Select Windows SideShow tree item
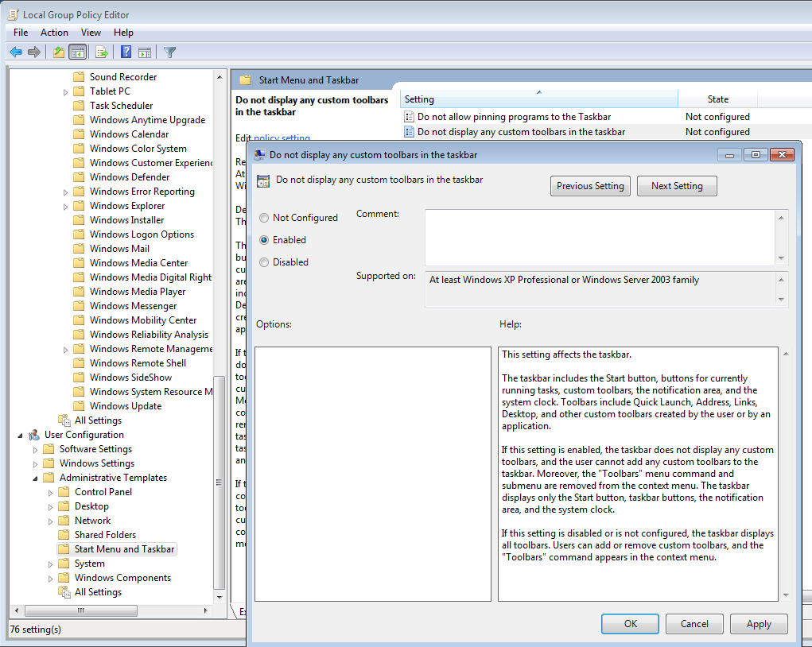 130,378
